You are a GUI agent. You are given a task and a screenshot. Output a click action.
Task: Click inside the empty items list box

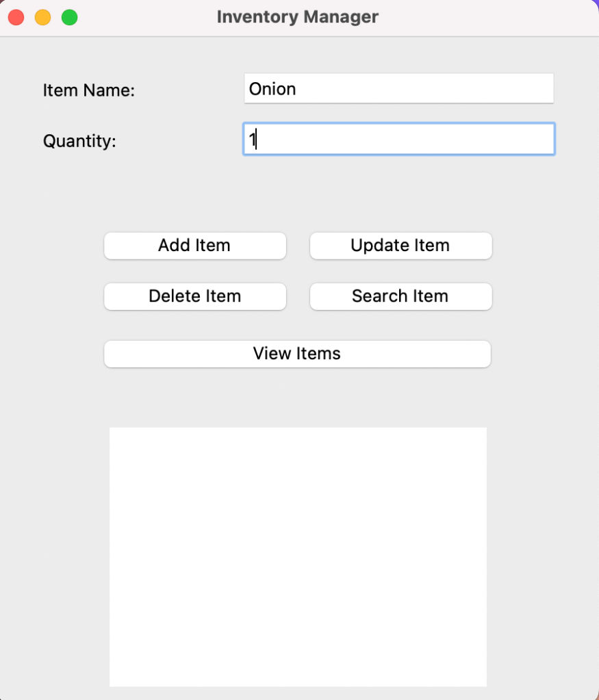tap(298, 556)
